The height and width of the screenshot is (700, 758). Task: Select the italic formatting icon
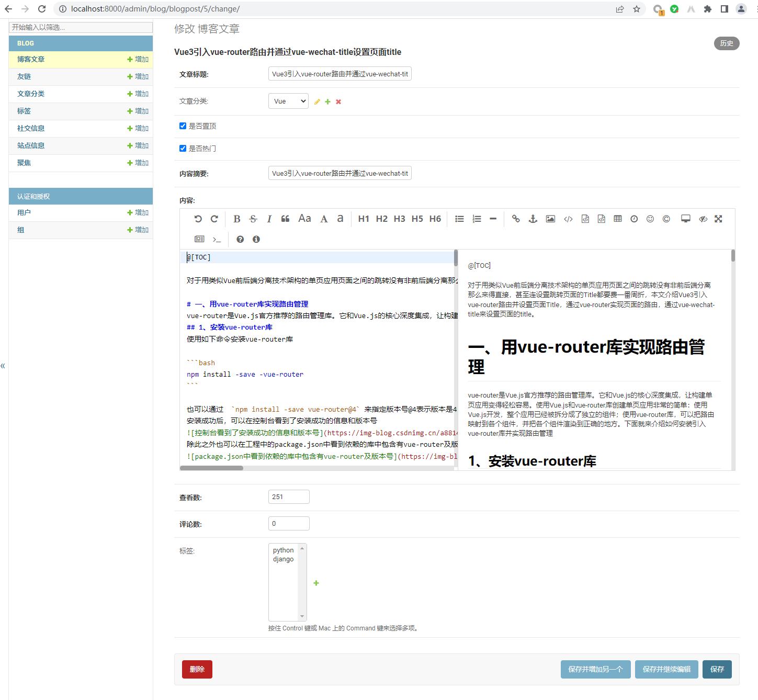tap(269, 219)
